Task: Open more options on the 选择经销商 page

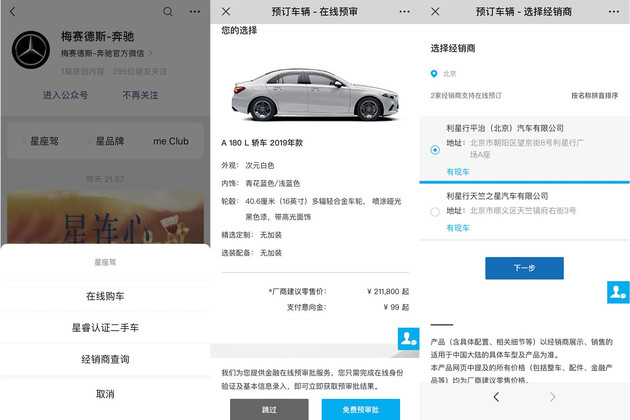Action: 614,12
